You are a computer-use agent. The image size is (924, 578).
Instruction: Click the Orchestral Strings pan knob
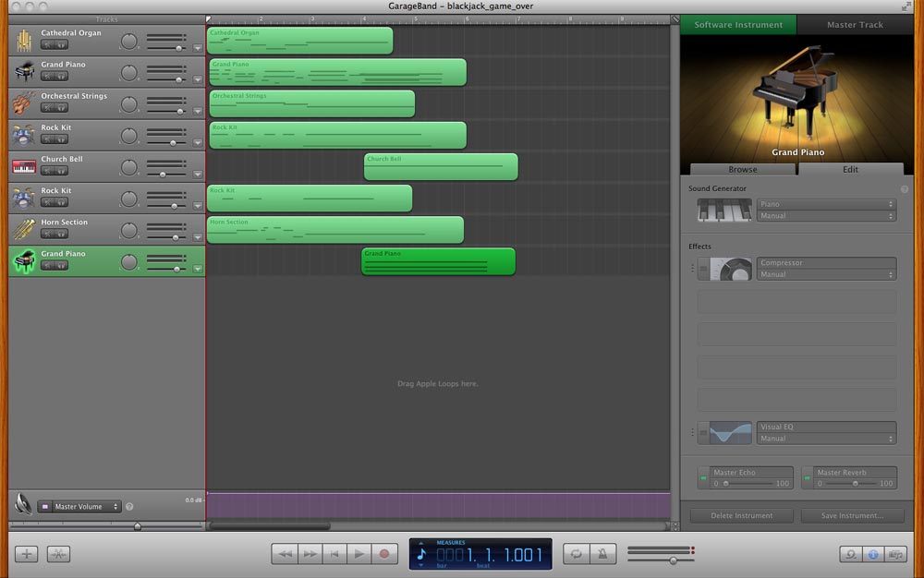point(128,104)
